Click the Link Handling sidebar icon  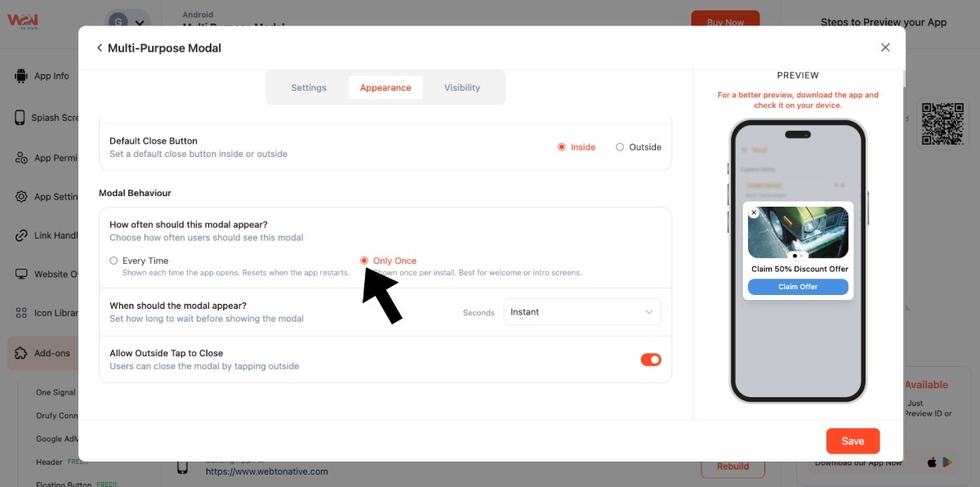coord(20,236)
